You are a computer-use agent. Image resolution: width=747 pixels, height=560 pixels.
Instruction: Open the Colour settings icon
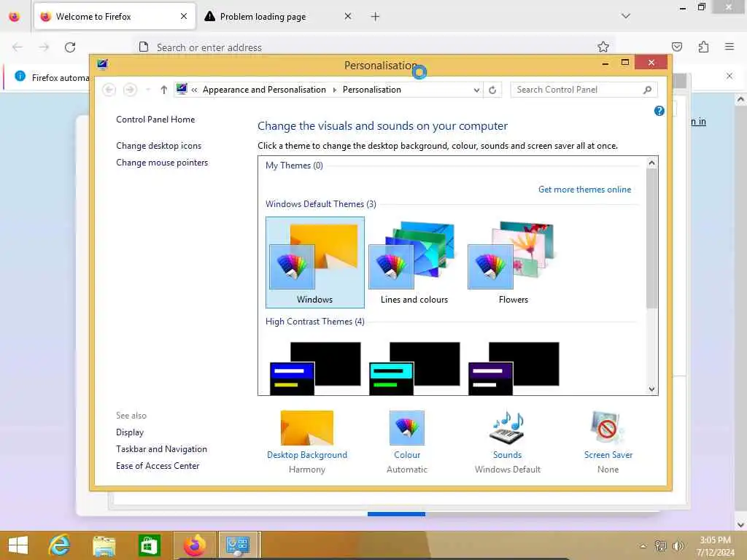[407, 427]
